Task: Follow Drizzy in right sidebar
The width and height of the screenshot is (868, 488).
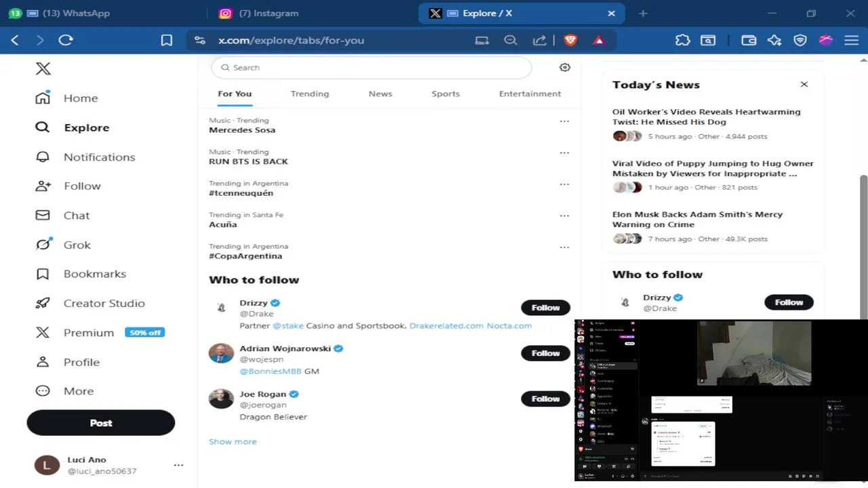Action: pos(789,302)
